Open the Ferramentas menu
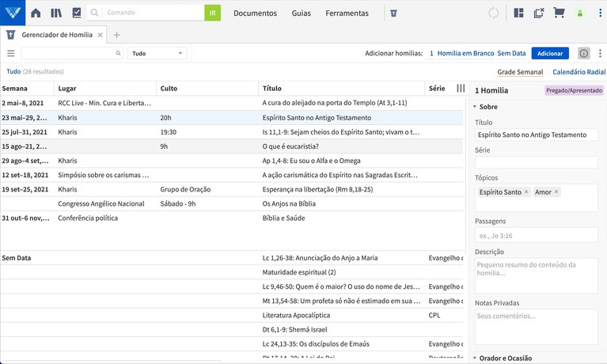Screen dimensions: 607x364 [x=347, y=13]
